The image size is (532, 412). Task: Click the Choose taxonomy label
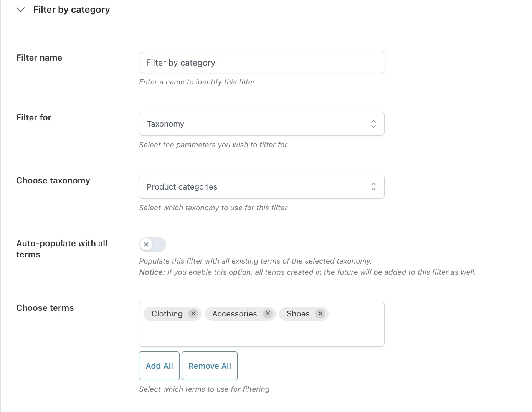pyautogui.click(x=53, y=180)
